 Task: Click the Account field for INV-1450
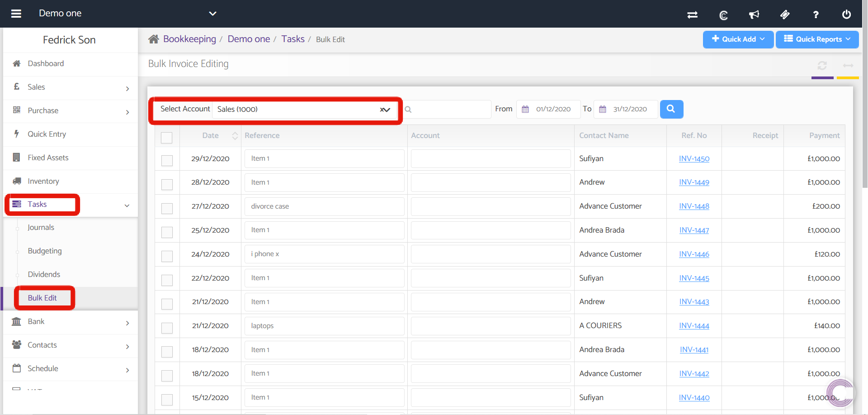[x=491, y=158]
